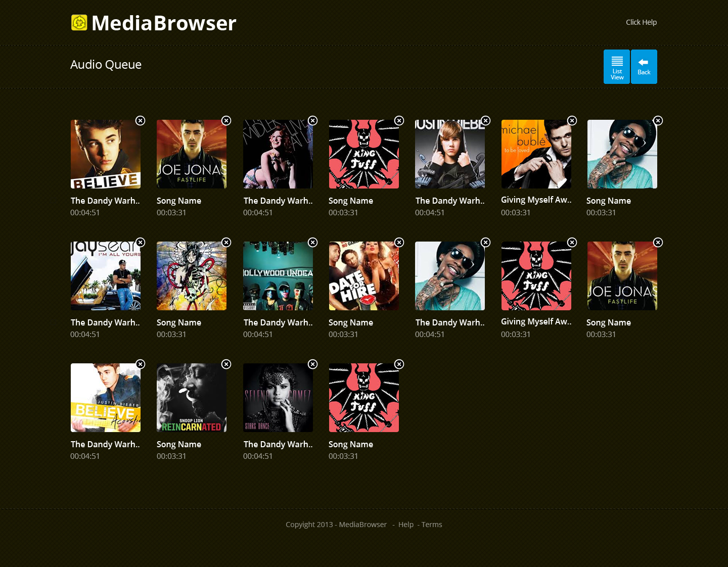728x567 pixels.
Task: Remove the Believe album track from queue
Action: [141, 120]
